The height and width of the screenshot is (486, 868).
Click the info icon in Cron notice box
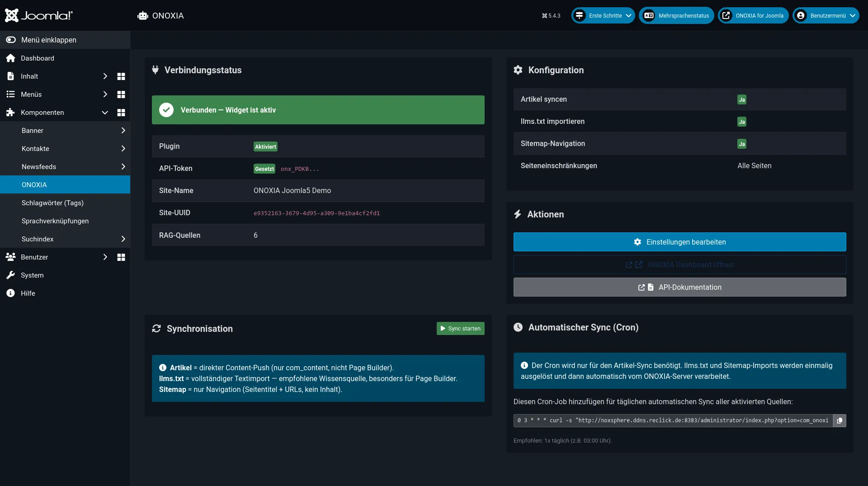(x=524, y=365)
